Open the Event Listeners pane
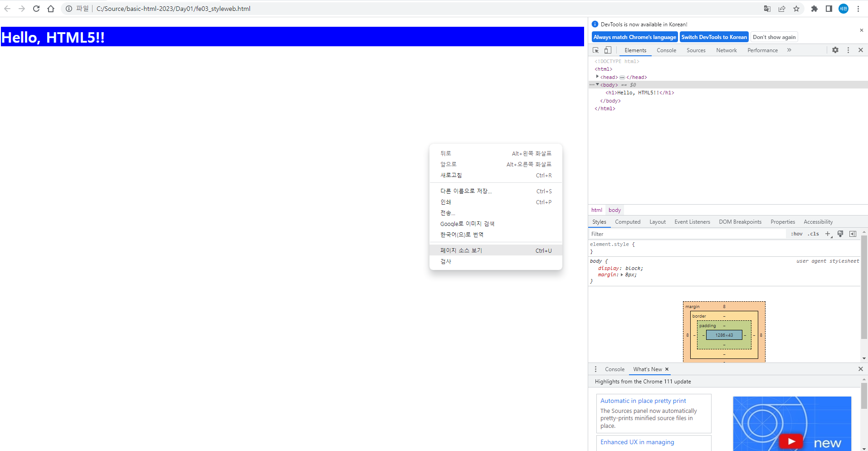Viewport: 868px width, 451px height. 692,222
